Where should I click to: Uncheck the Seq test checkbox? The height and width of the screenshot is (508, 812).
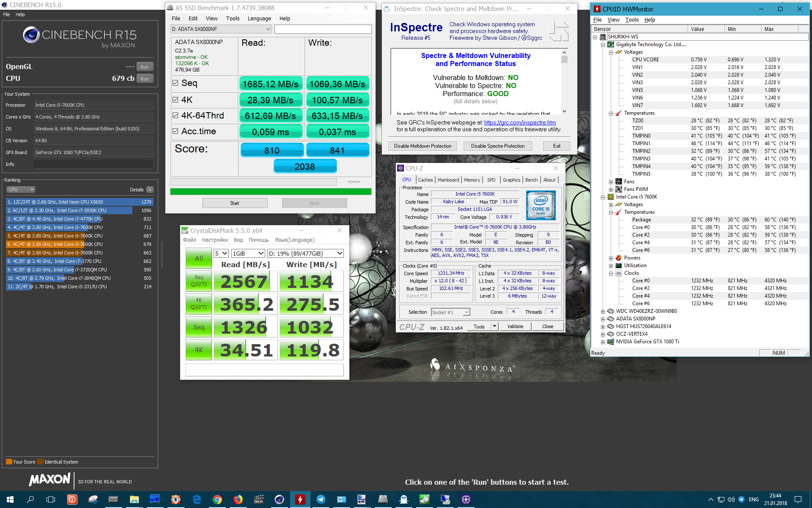coord(176,83)
